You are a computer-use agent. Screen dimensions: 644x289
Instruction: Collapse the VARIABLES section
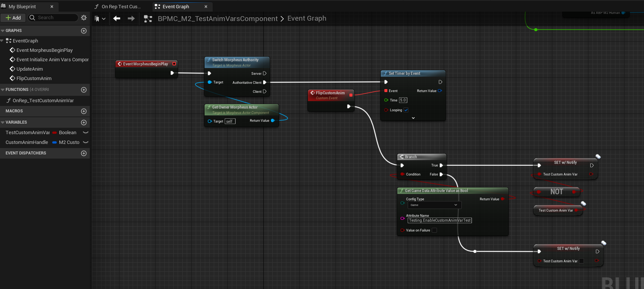click(x=3, y=123)
